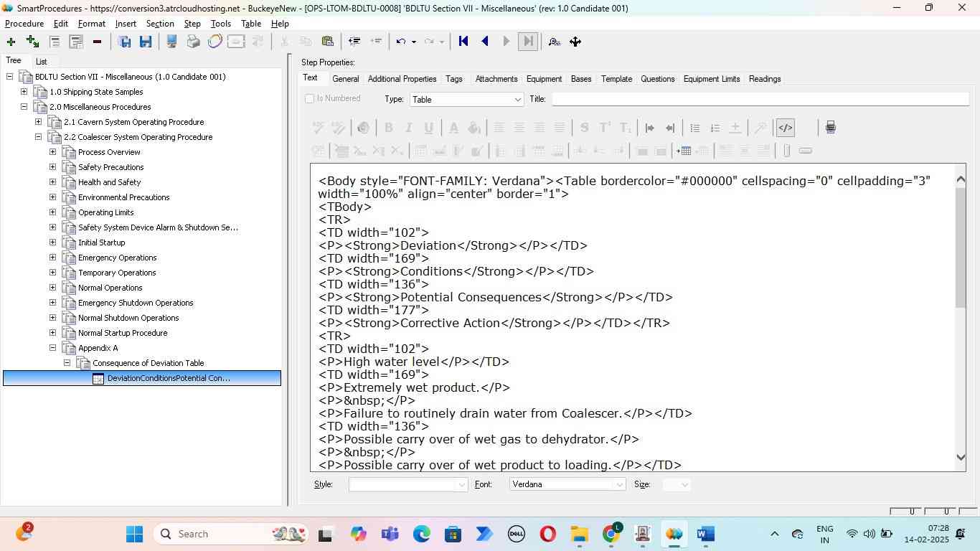
Task: Open the Format menu
Action: (92, 24)
